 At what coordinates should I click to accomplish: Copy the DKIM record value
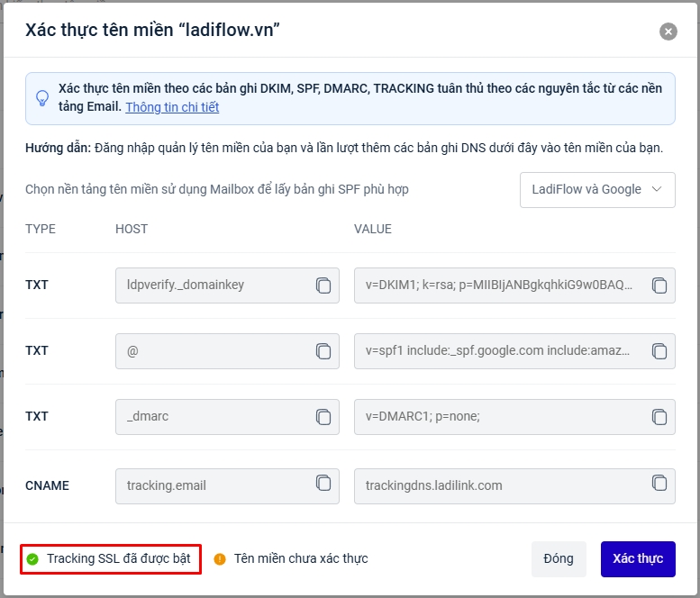tap(659, 285)
